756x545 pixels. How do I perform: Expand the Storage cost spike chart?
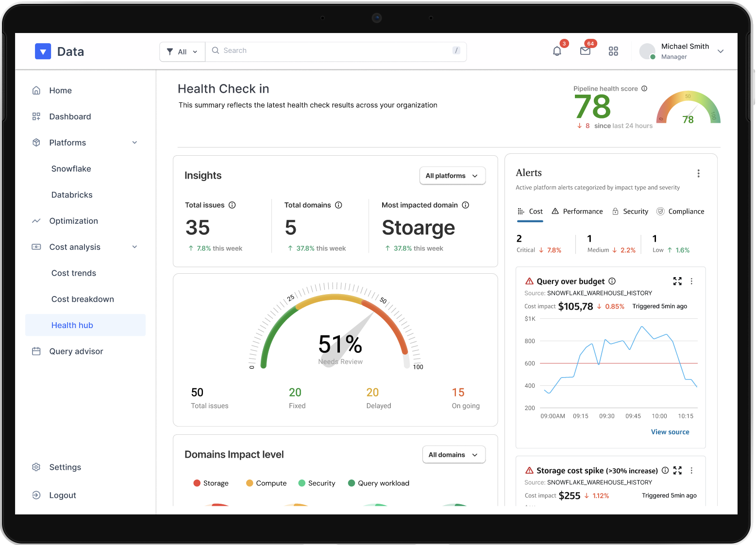(677, 470)
